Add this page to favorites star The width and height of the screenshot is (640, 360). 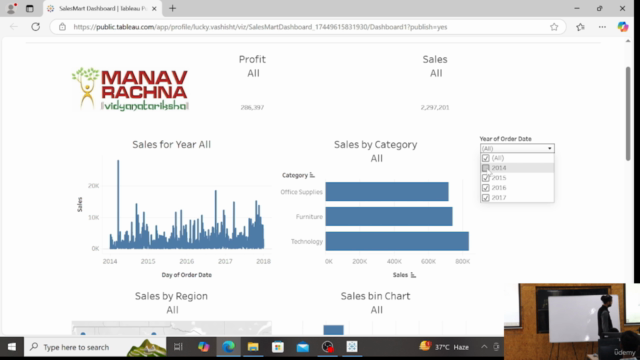[x=554, y=27]
